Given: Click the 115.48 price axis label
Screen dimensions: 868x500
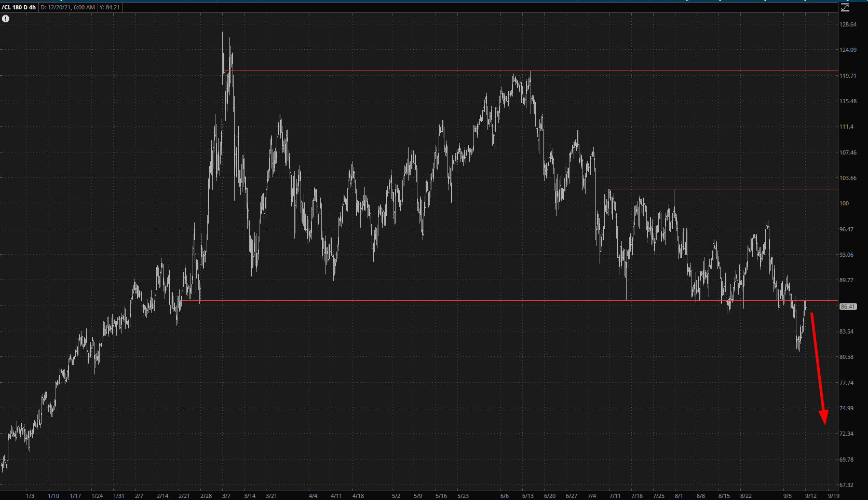Looking at the screenshot, I should 848,101.
